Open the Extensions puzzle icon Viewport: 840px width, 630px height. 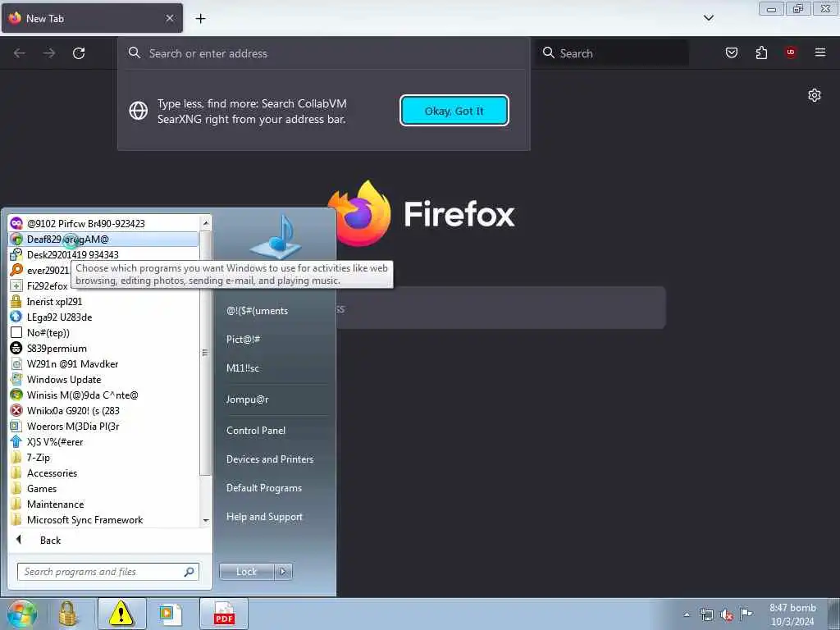761,52
